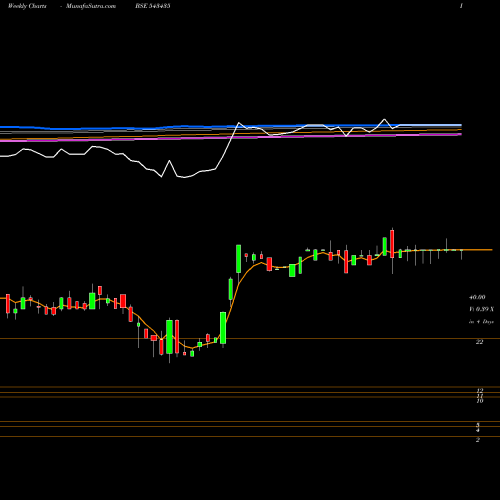The height and width of the screenshot is (500, 500).
Task: Click the 'Weekly Charts' title text
Action: point(27,6)
